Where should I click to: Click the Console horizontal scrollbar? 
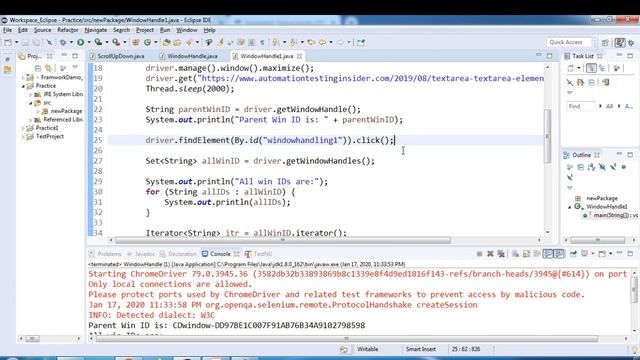pos(347,339)
